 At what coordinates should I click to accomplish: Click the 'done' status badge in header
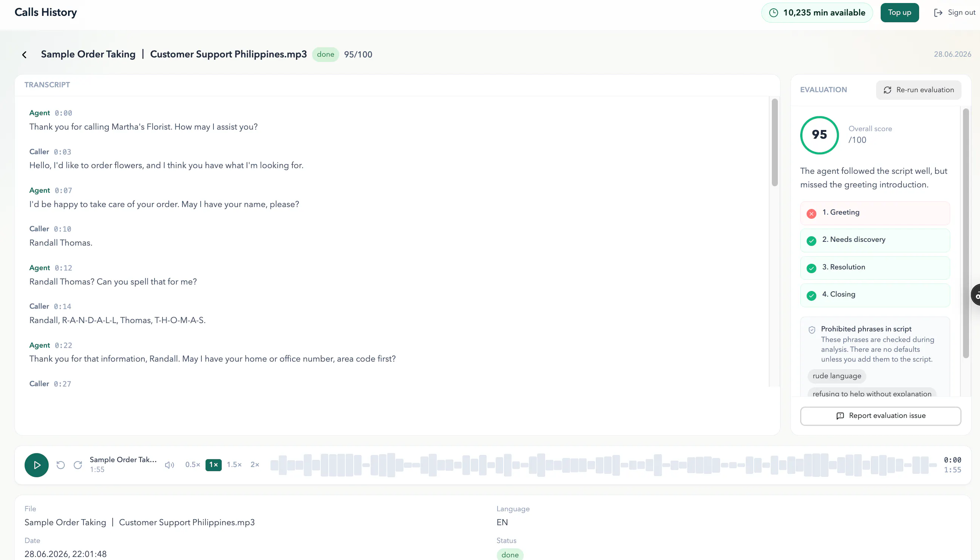pyautogui.click(x=325, y=54)
